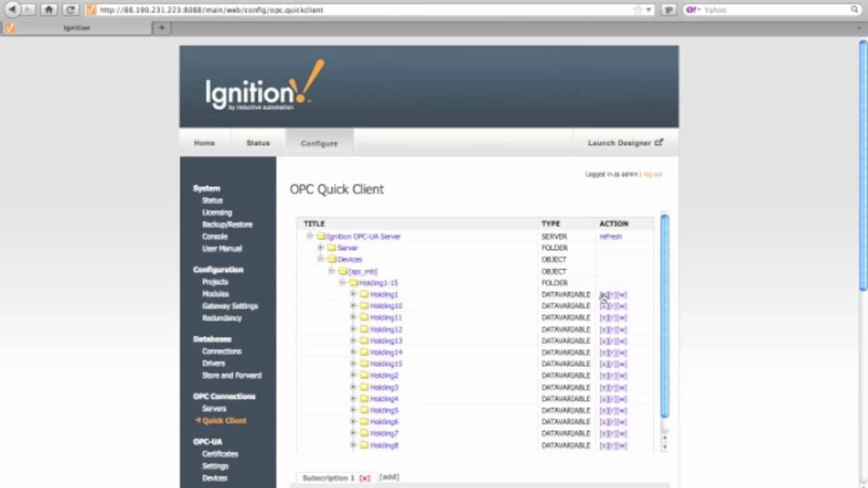Click the folder icon of Ignition OPC-UA Server

tap(321, 236)
